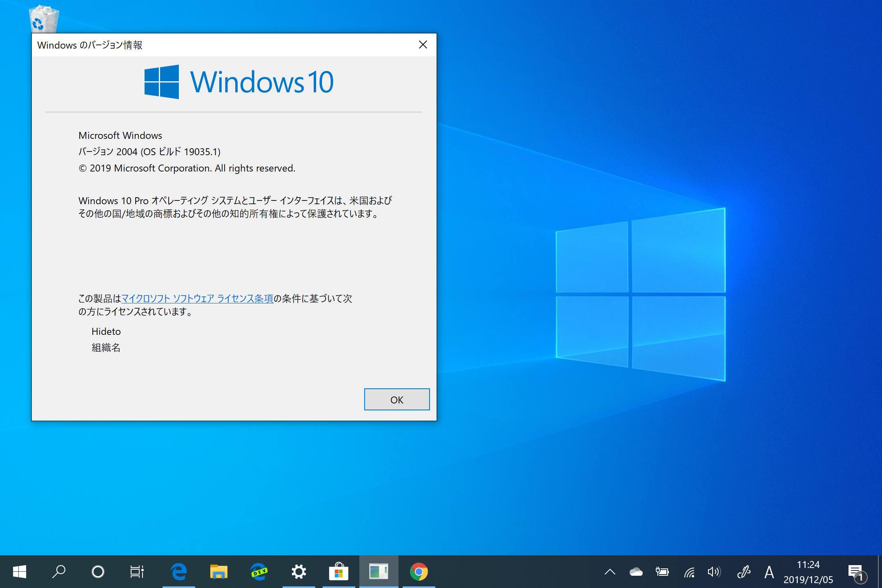Launch Cortana from the taskbar circle
This screenshot has height=588, width=882.
click(x=98, y=572)
